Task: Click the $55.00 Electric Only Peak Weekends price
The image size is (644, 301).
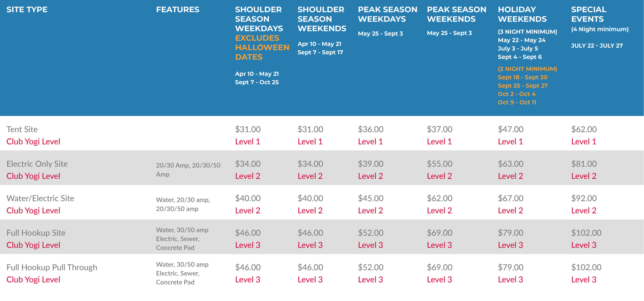Action: tap(439, 164)
